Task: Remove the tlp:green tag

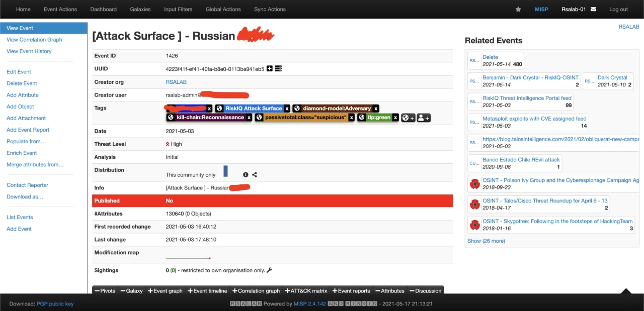Action: tap(395, 118)
